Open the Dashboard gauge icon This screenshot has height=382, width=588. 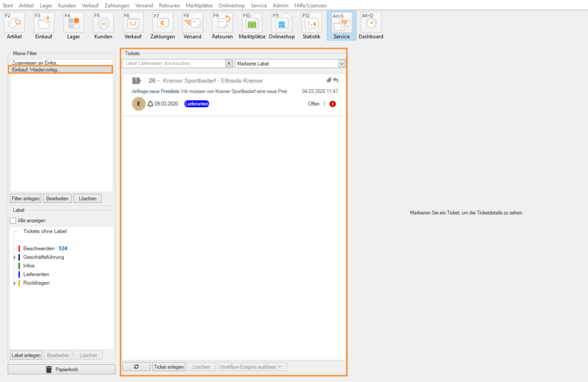370,23
